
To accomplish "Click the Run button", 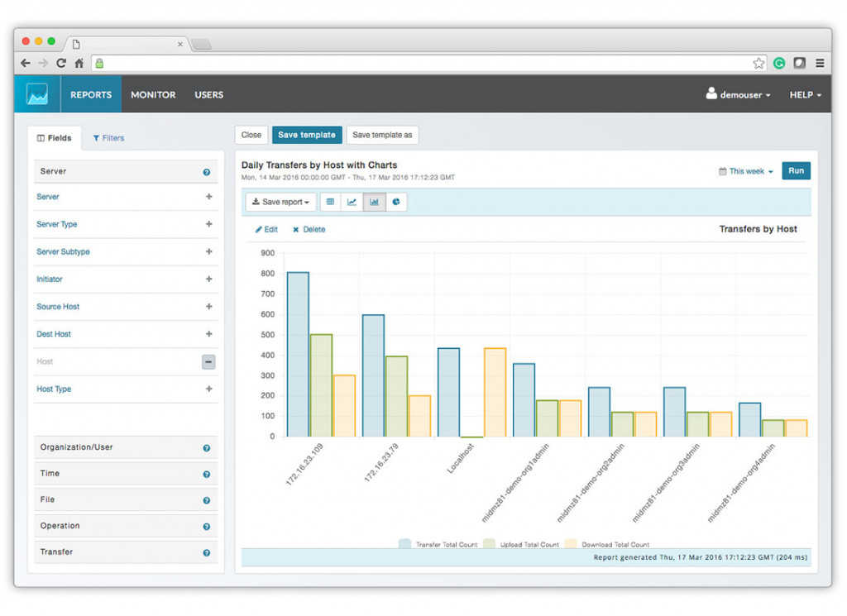I will click(x=796, y=170).
